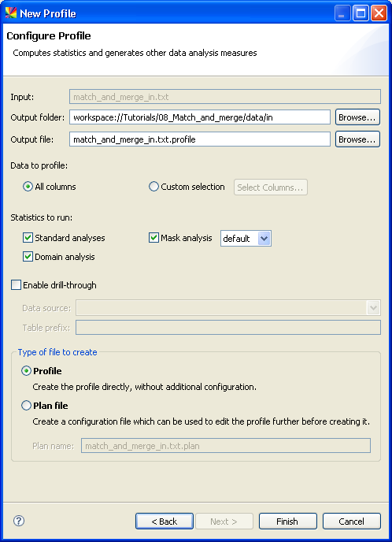Screen dimensions: 392x542
Task: Browse for the Output file
Action: (357, 139)
